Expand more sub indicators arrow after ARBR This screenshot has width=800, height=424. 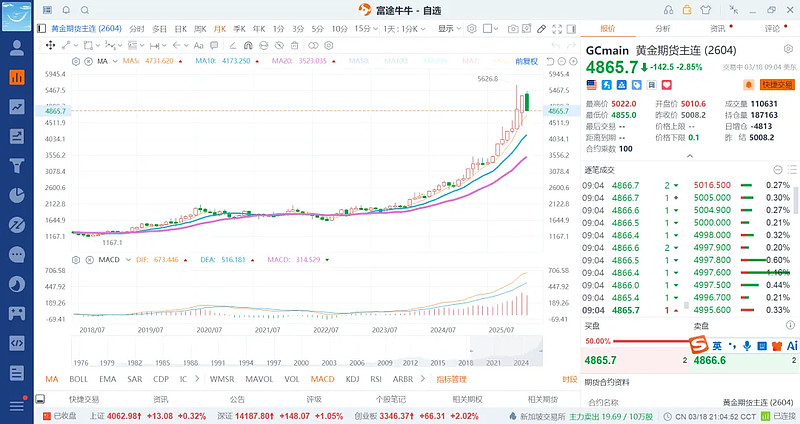(x=422, y=379)
